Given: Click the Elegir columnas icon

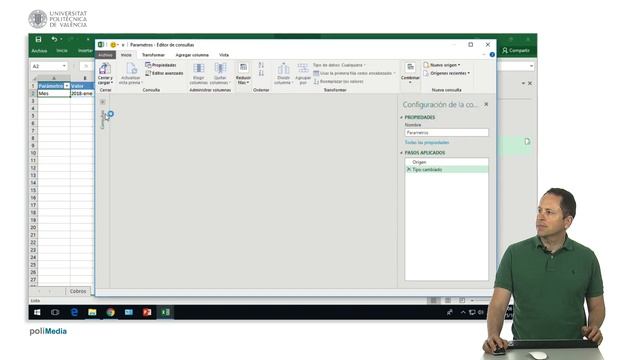Looking at the screenshot, I should coord(199,69).
